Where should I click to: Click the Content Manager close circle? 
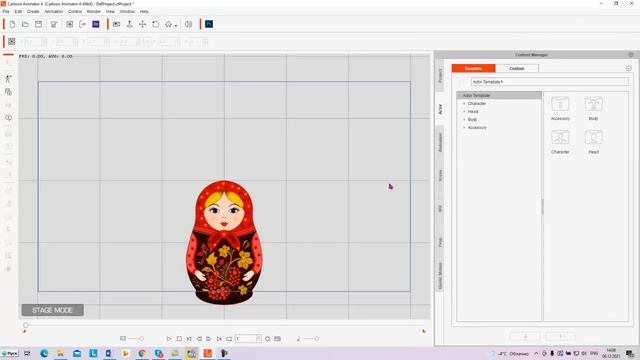point(631,55)
